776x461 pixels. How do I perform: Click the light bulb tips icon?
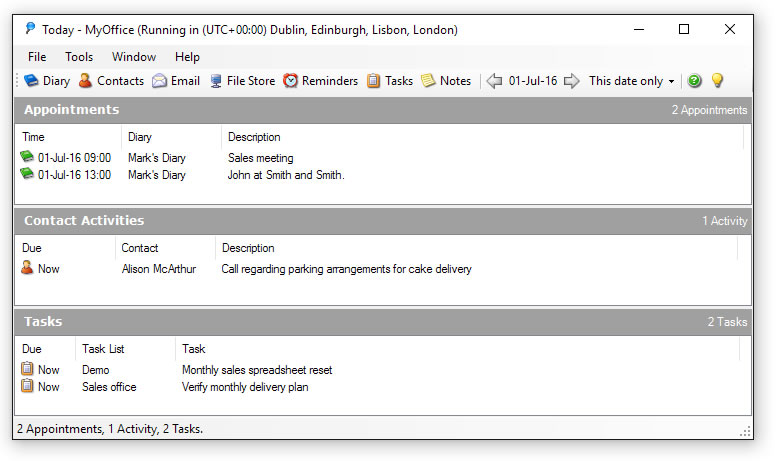(x=716, y=81)
